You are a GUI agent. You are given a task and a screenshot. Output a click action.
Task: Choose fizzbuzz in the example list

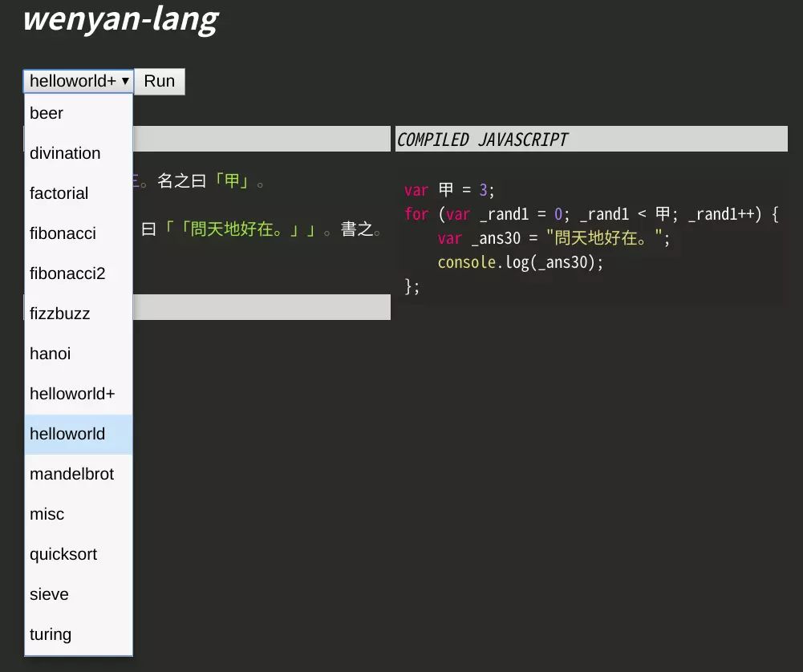[79, 314]
